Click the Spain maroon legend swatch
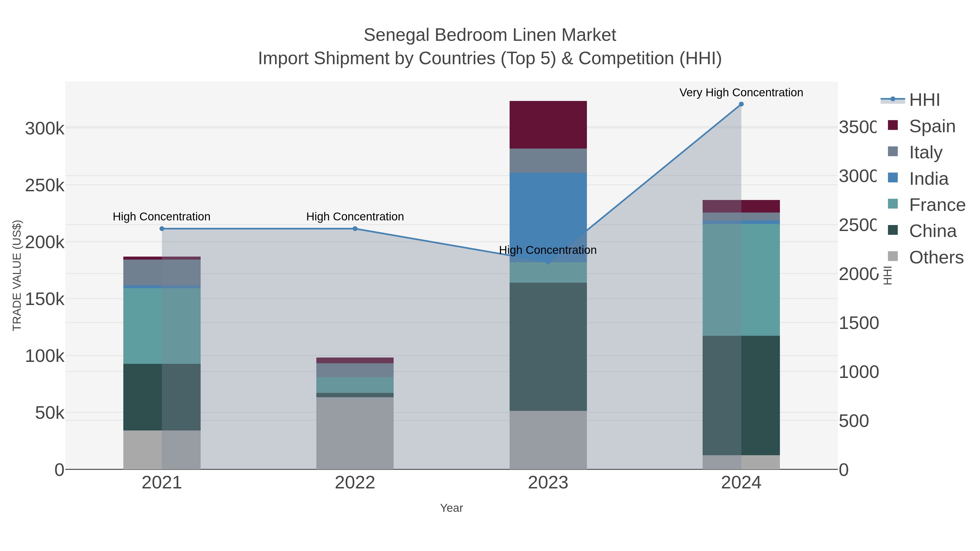The height and width of the screenshot is (551, 980). tap(893, 125)
